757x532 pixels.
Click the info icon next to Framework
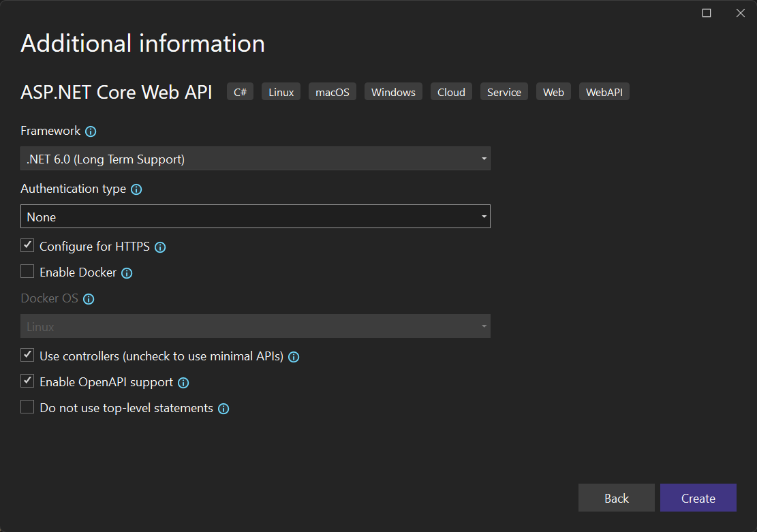coord(91,131)
